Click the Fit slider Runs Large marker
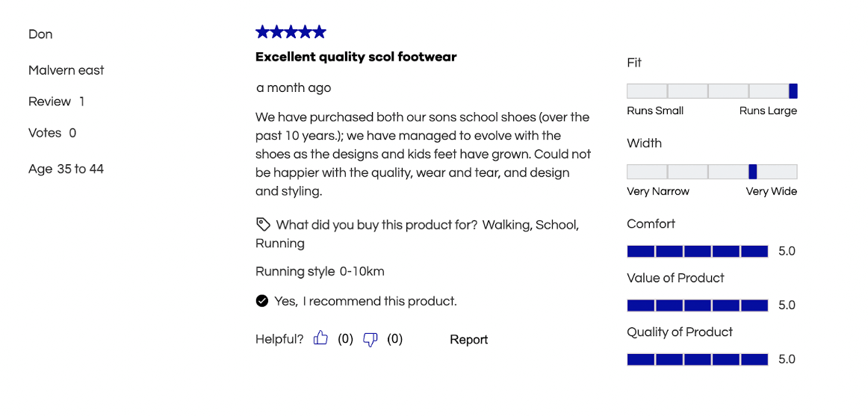Viewport: 868px width, 416px height. pyautogui.click(x=793, y=91)
